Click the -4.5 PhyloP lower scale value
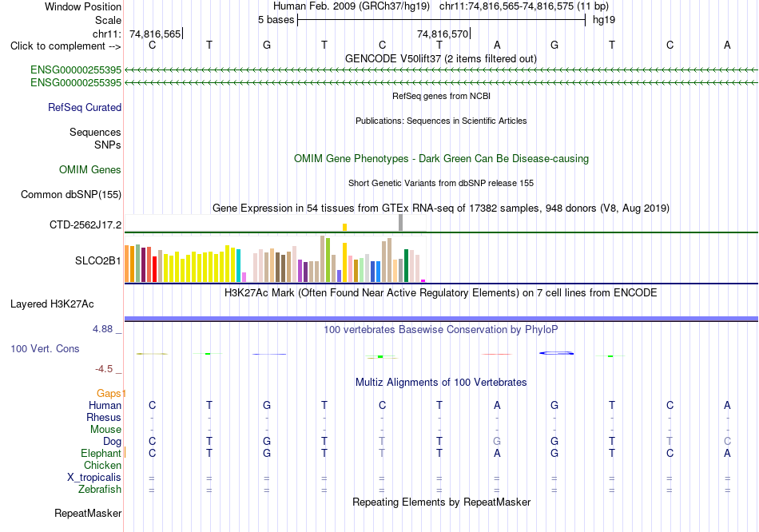The image size is (759, 532). [x=104, y=369]
